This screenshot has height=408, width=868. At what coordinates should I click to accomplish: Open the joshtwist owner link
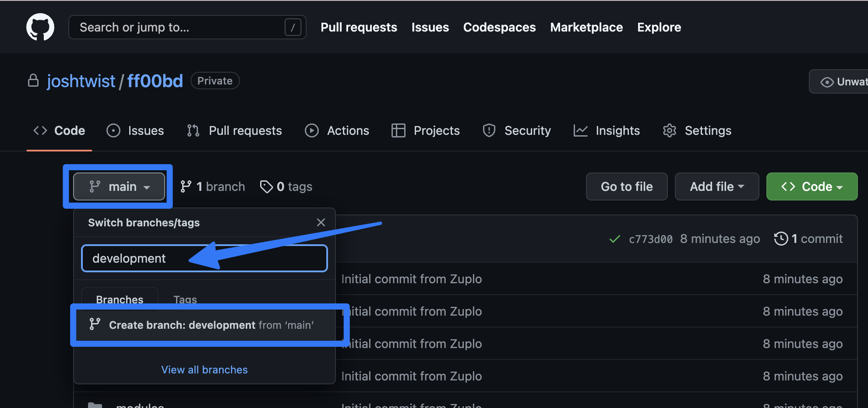pyautogui.click(x=81, y=81)
